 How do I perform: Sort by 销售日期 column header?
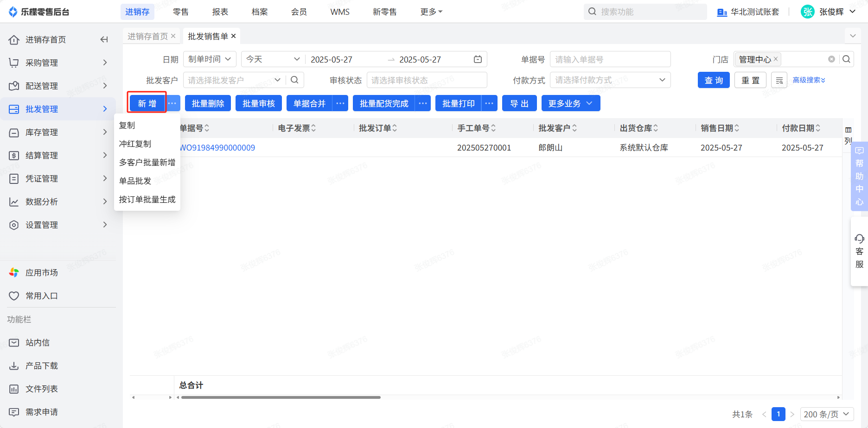pyautogui.click(x=720, y=128)
